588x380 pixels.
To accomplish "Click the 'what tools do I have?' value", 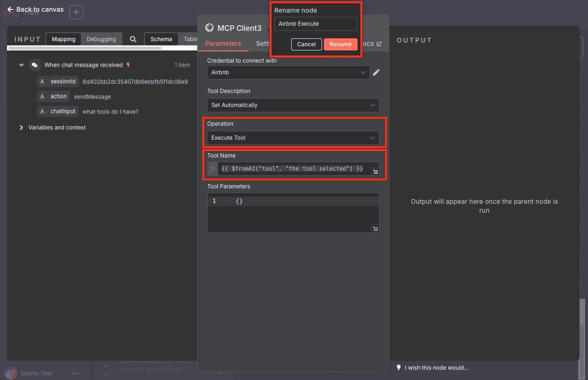I will coord(110,112).
